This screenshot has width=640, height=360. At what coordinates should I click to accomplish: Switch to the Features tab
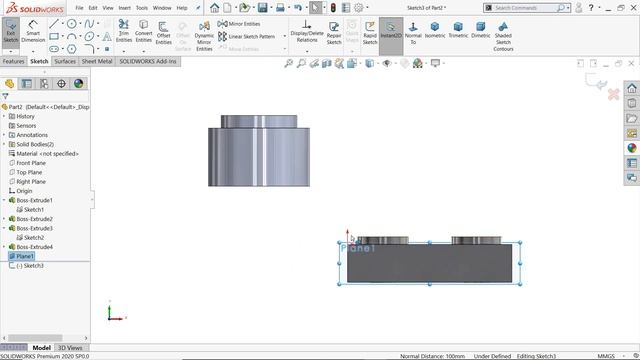[x=13, y=61]
